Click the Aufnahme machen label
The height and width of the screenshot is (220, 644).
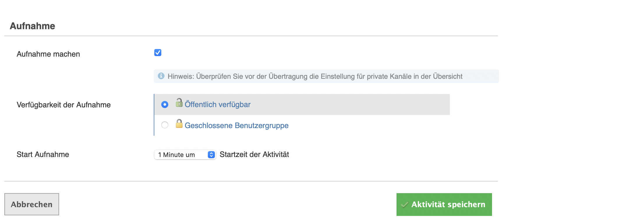[x=48, y=54]
